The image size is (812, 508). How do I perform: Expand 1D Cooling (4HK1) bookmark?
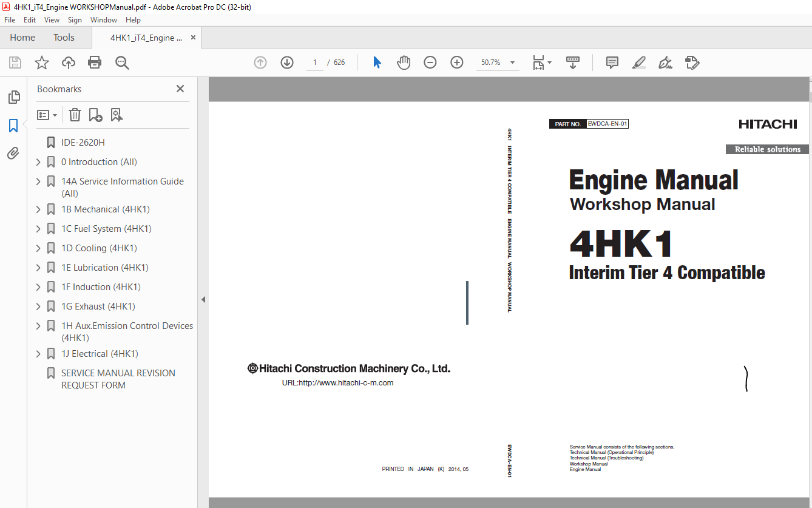tap(38, 248)
